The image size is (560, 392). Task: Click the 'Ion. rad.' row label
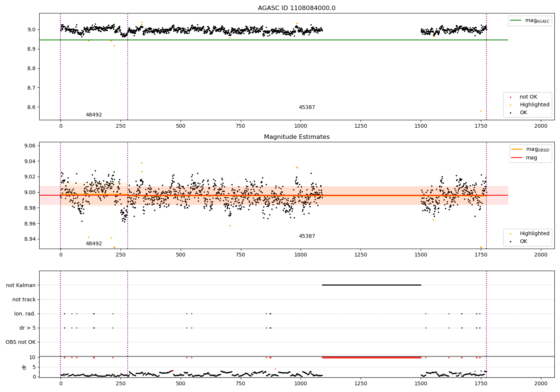click(x=25, y=314)
